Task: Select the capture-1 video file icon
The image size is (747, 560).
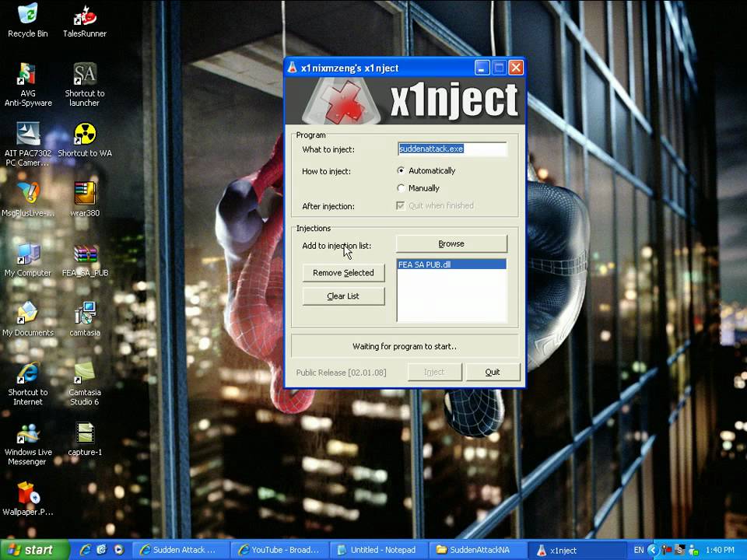Action: 85,439
